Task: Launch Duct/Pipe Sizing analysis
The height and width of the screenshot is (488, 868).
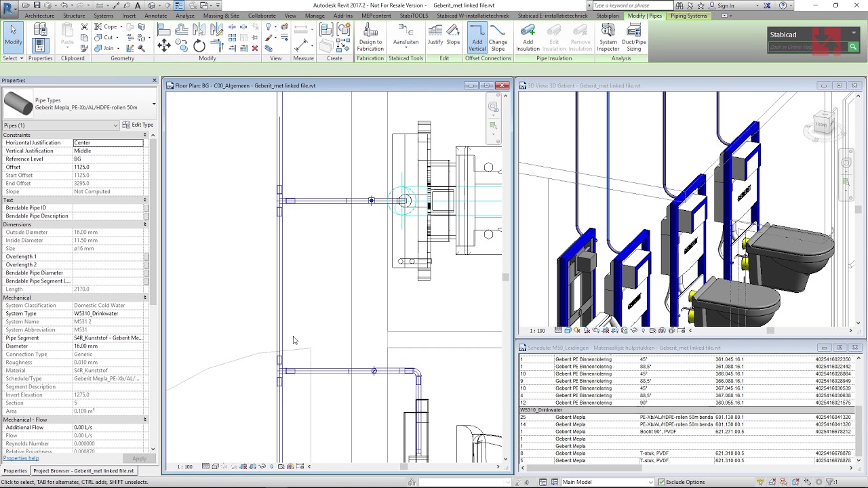Action: point(634,38)
